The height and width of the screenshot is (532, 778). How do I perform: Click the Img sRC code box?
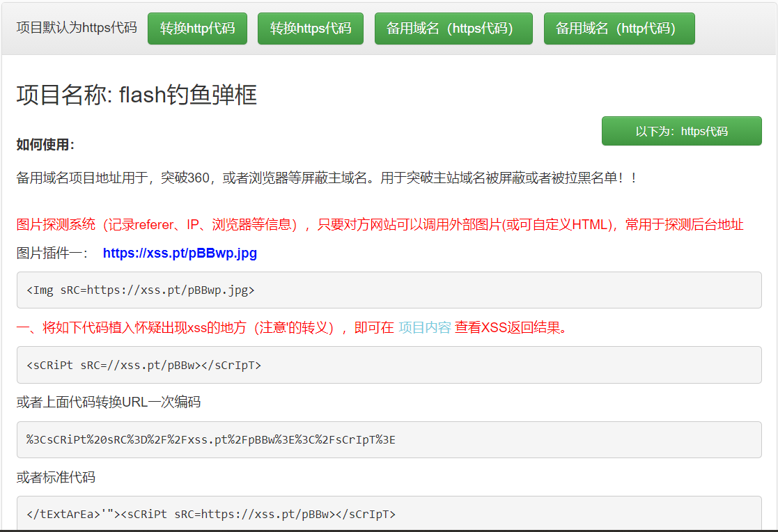pyautogui.click(x=389, y=290)
